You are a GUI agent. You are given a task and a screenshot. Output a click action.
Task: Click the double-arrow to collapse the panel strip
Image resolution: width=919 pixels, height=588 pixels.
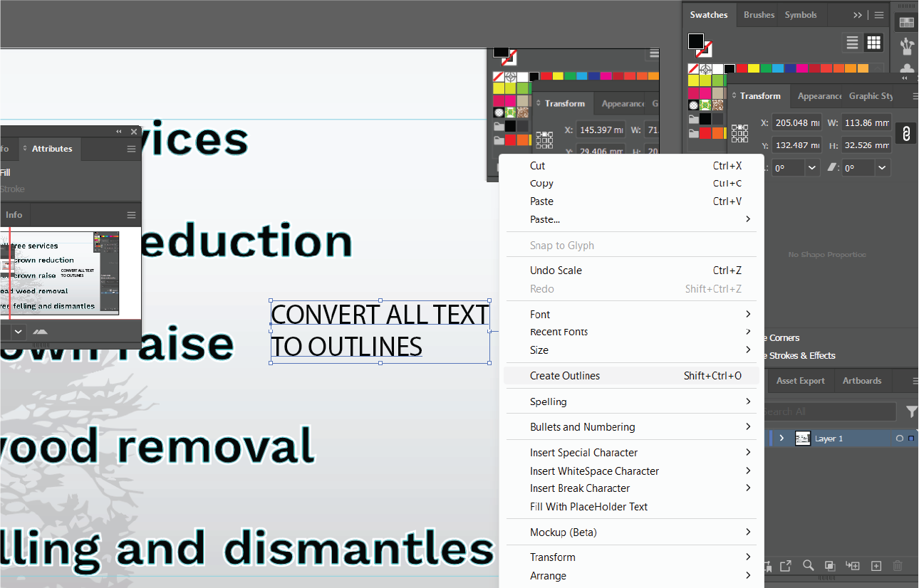(x=857, y=14)
